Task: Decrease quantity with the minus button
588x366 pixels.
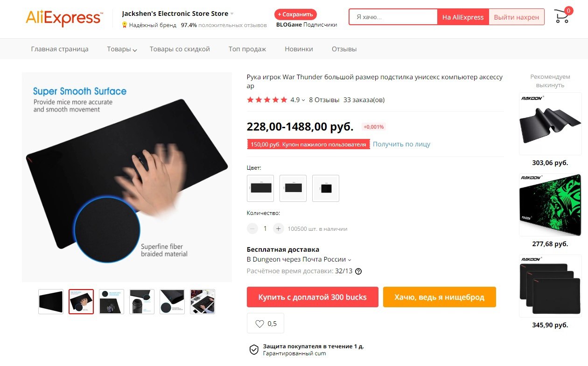Action: (252, 228)
